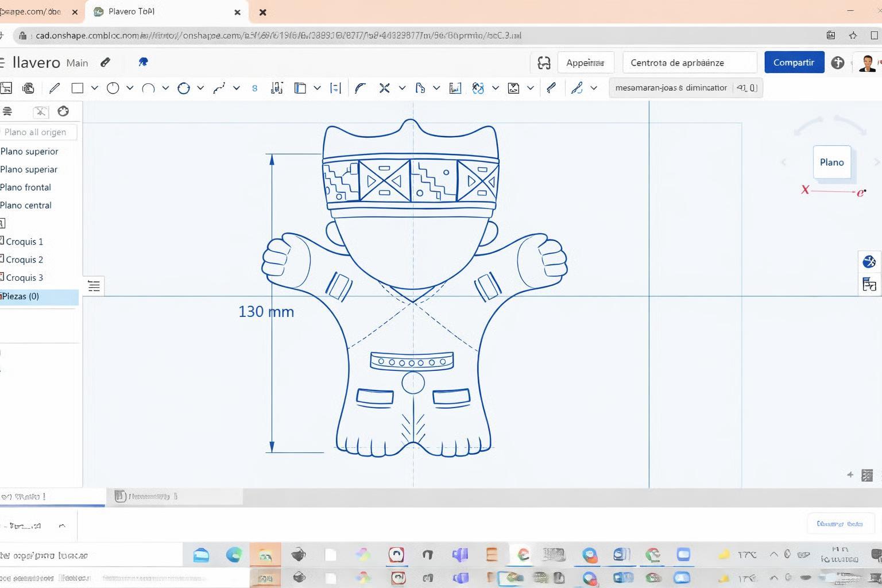Click the pencil icon beside Main
882x588 pixels.
coord(105,63)
